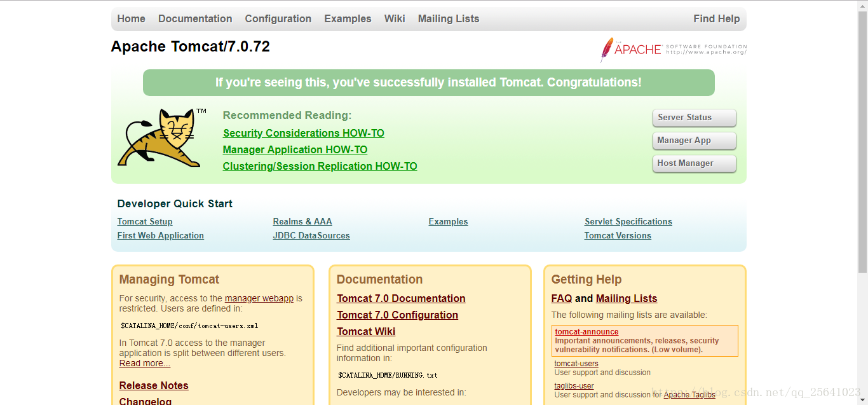The image size is (868, 405).
Task: Open Clustering/Session Replication HOW-TO link
Action: pyautogui.click(x=320, y=166)
